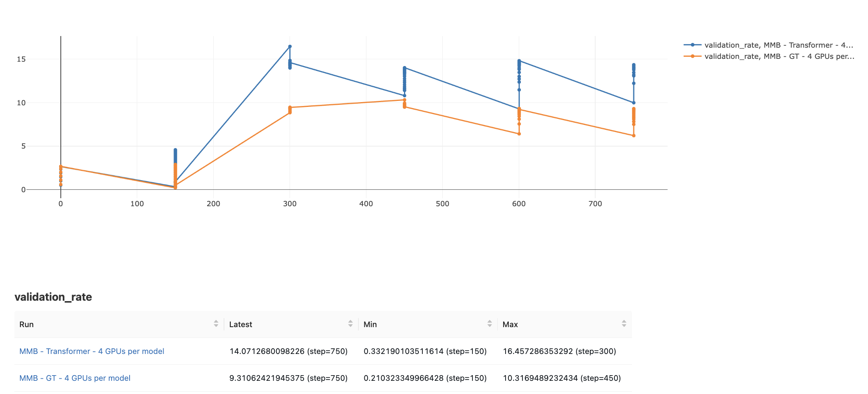Click Transformer latest value 14.0712680098226

(x=288, y=351)
